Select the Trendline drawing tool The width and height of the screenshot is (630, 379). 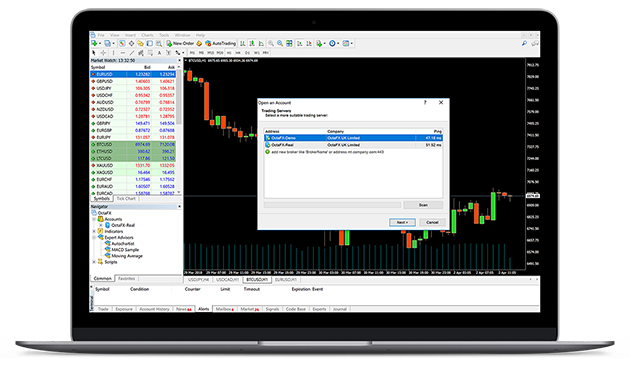(132, 53)
